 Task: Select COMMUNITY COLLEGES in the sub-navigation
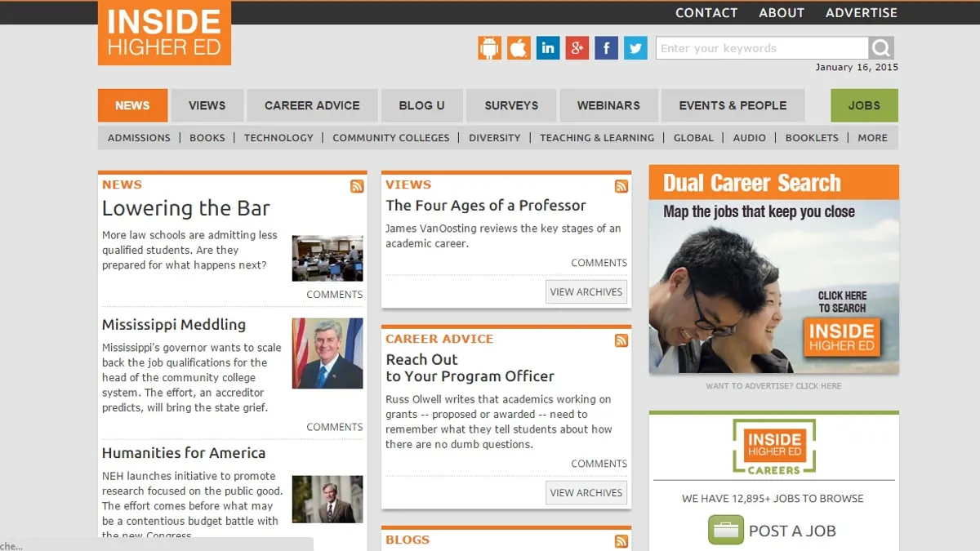[391, 138]
